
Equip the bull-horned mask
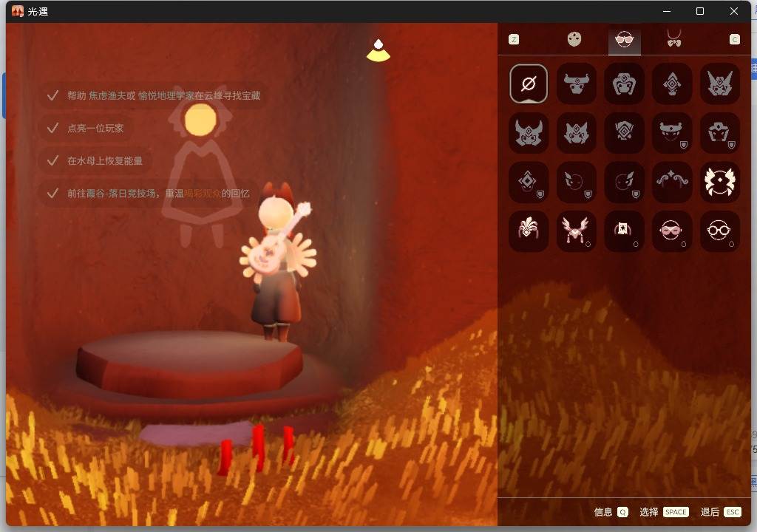pyautogui.click(x=576, y=84)
